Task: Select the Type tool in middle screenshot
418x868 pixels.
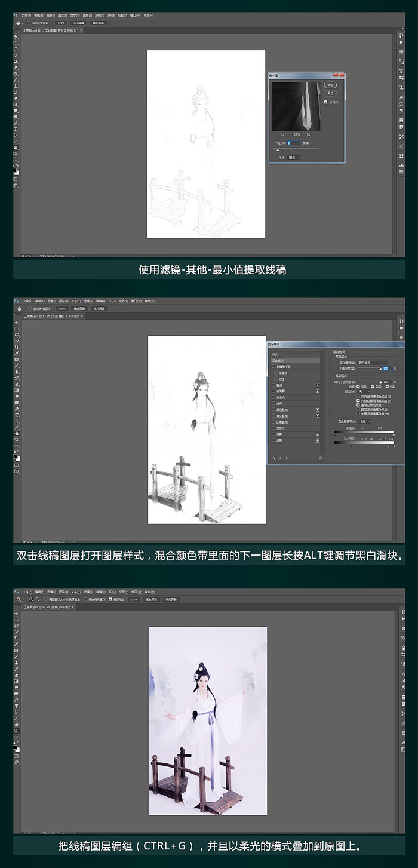Action: pyautogui.click(x=16, y=414)
